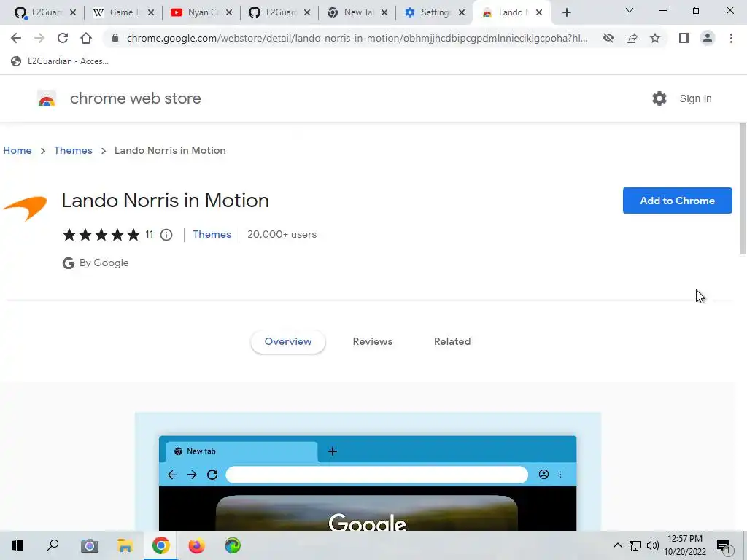The image size is (747, 560).
Task: Open the tab search dropdown arrow
Action: click(x=630, y=10)
